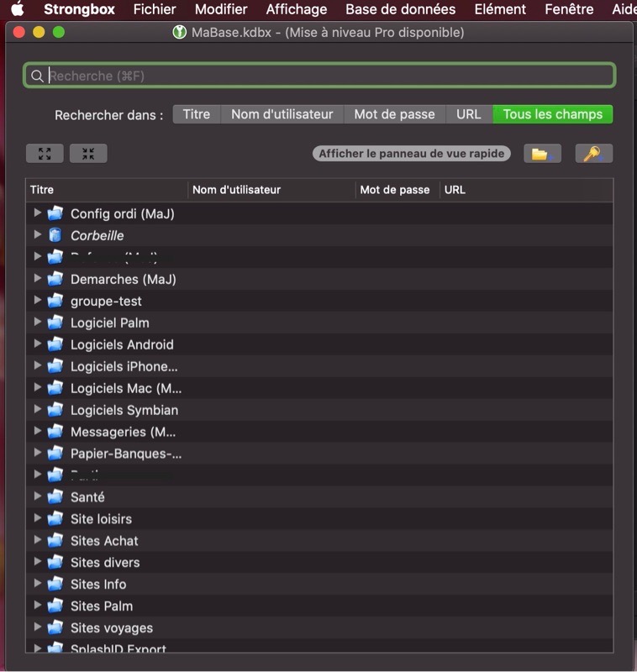
Task: Select the Titre search scope
Action: click(x=197, y=114)
